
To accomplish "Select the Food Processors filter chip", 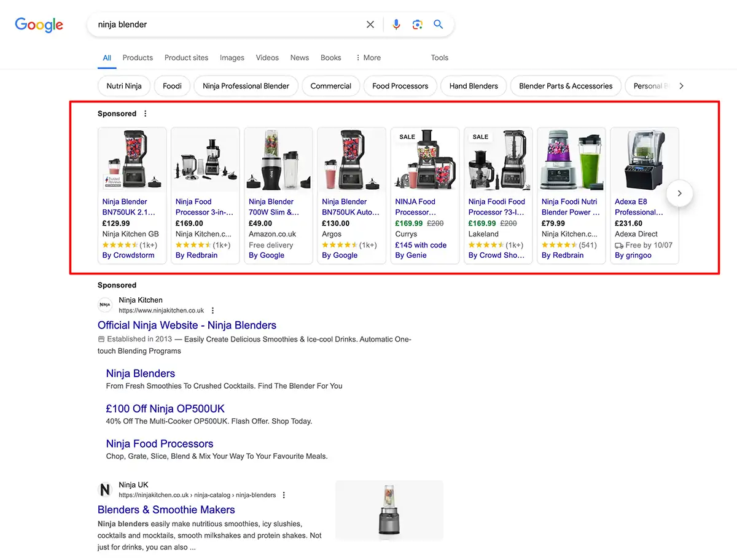I will click(x=400, y=86).
